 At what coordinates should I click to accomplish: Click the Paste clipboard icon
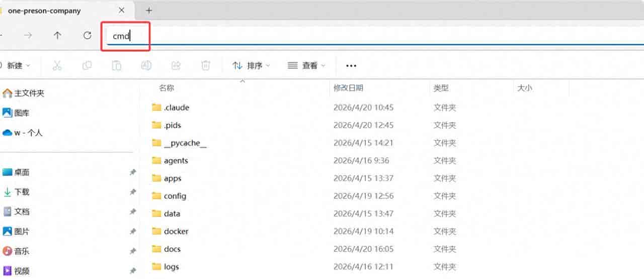pyautogui.click(x=116, y=65)
